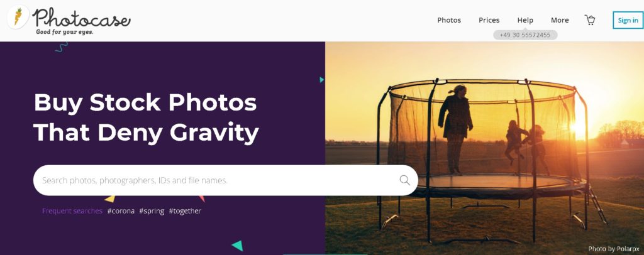The image size is (644, 255).
Task: Open the Photos menu
Action: (449, 20)
